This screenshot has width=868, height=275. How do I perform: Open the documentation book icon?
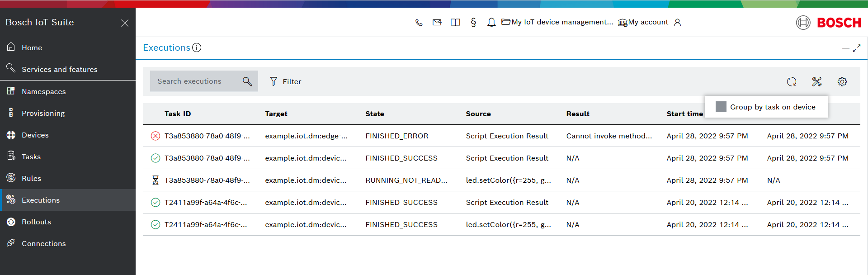tap(455, 22)
